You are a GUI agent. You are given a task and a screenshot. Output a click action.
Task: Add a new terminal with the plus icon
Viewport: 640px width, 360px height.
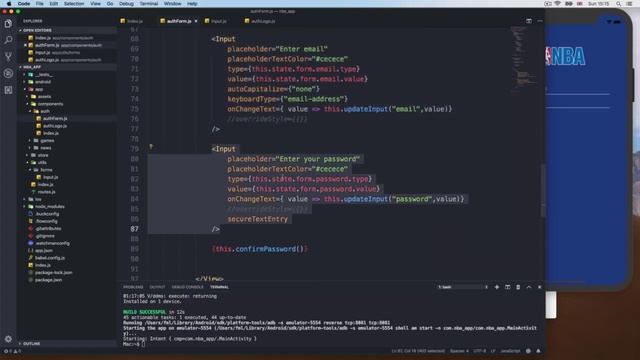pyautogui.click(x=497, y=287)
